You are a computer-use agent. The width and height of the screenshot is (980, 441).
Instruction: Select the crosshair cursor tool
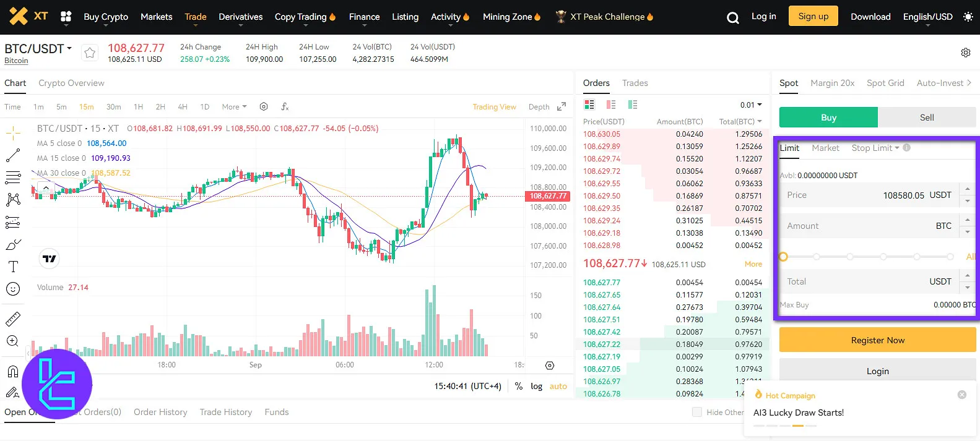point(13,133)
